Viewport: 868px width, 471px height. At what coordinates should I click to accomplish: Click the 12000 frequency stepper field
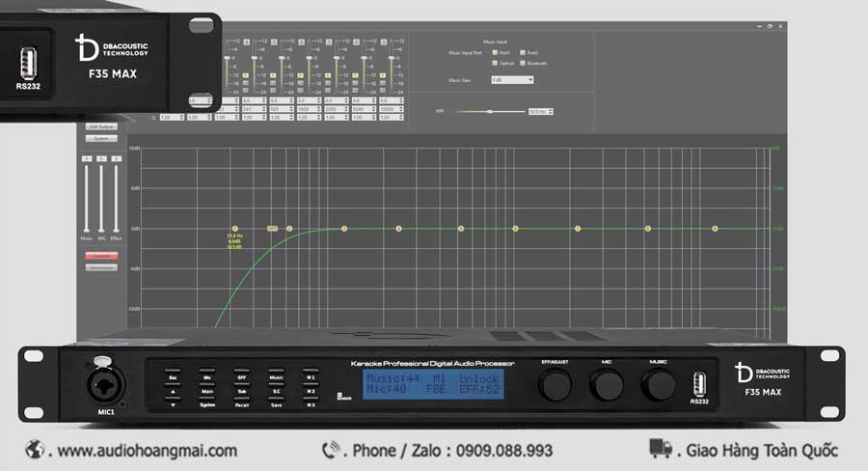(392, 109)
